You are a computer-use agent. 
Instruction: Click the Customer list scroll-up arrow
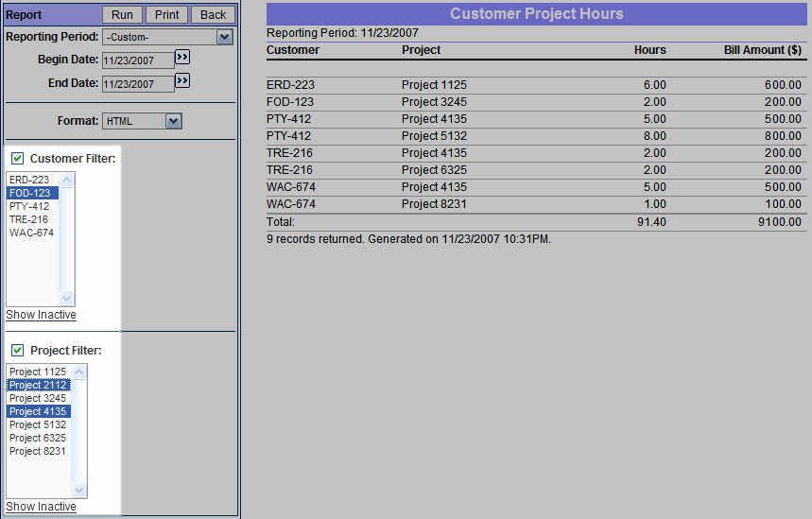67,180
